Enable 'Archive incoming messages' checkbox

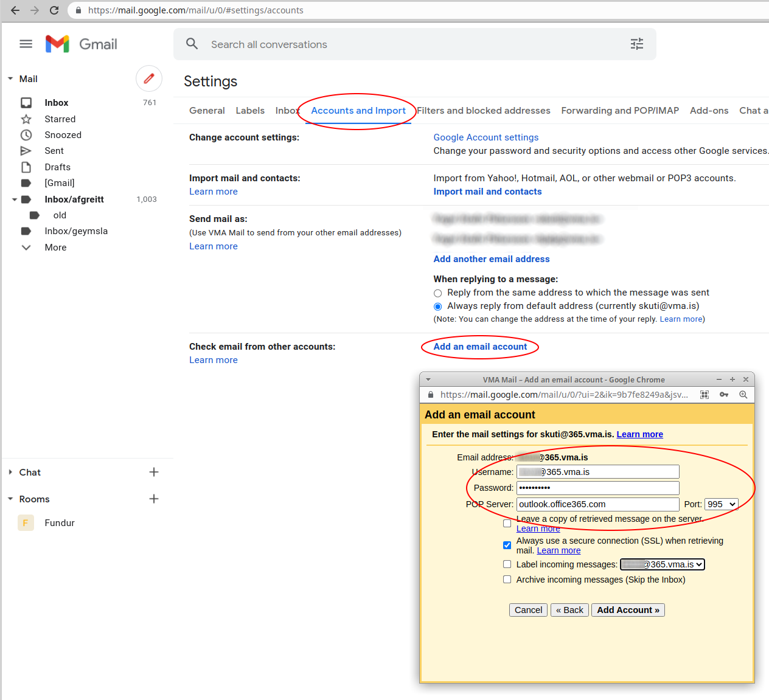point(507,580)
